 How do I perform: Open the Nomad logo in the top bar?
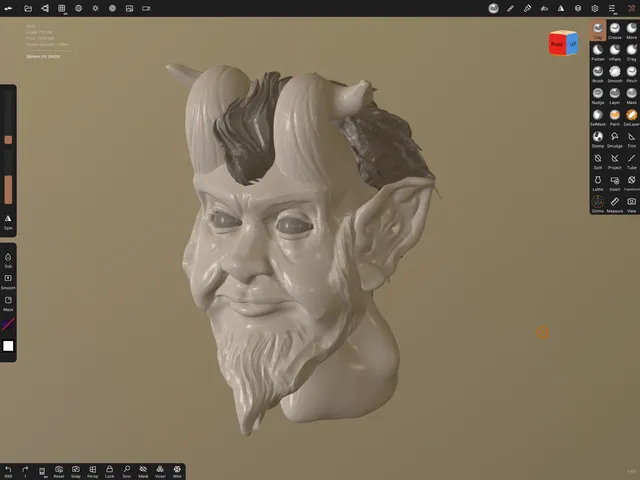coord(8,8)
